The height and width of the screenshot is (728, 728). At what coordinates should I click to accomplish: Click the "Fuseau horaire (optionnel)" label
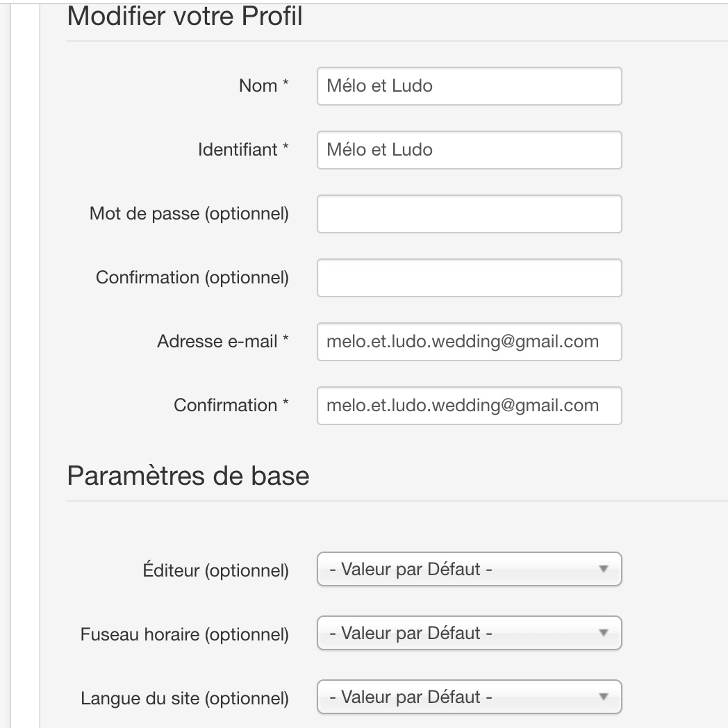point(185,634)
